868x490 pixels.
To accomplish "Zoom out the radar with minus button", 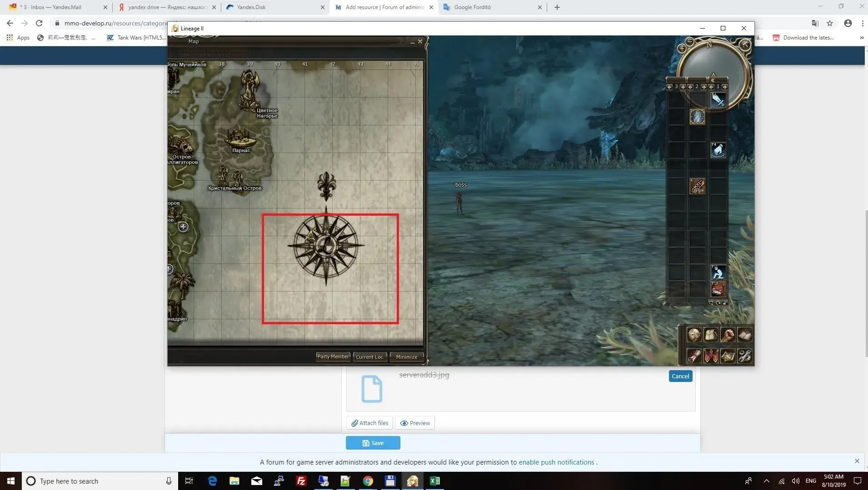I will tap(689, 42).
